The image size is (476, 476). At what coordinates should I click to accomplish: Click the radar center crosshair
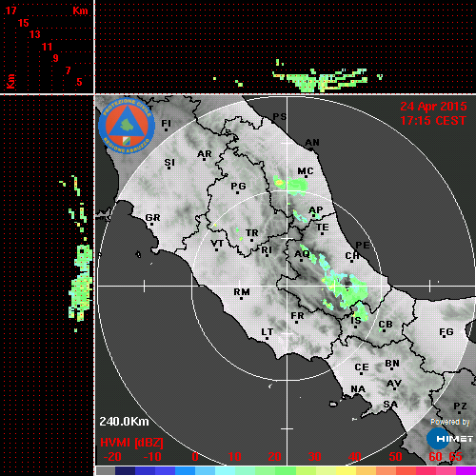pos(288,286)
